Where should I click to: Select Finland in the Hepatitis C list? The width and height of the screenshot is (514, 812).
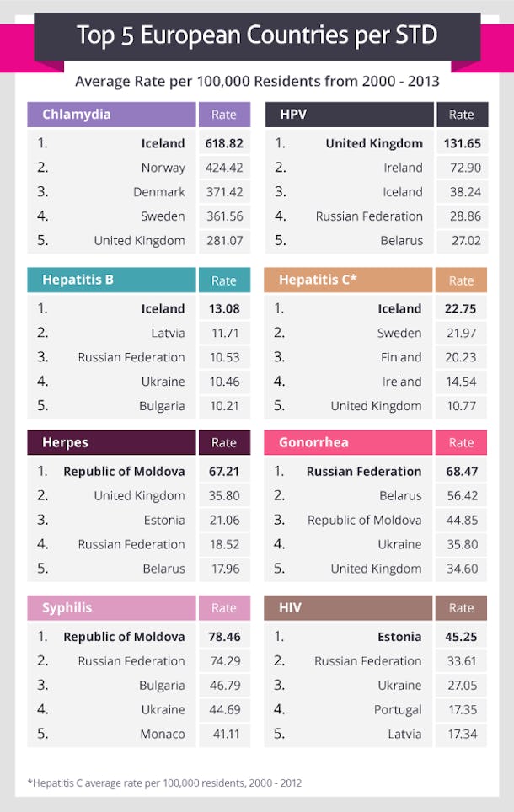point(400,357)
